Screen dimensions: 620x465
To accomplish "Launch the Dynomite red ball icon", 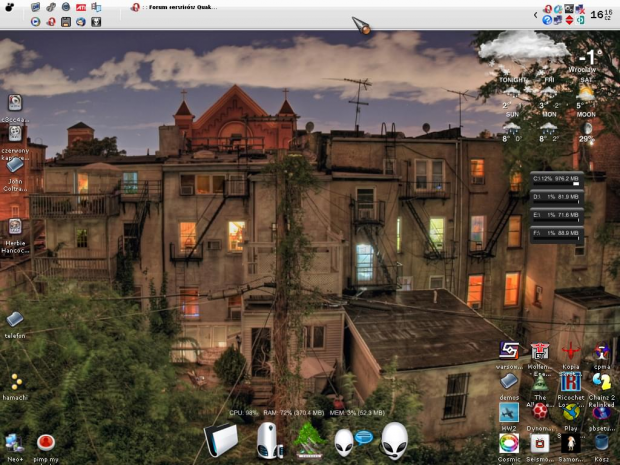I will pyautogui.click(x=540, y=412).
